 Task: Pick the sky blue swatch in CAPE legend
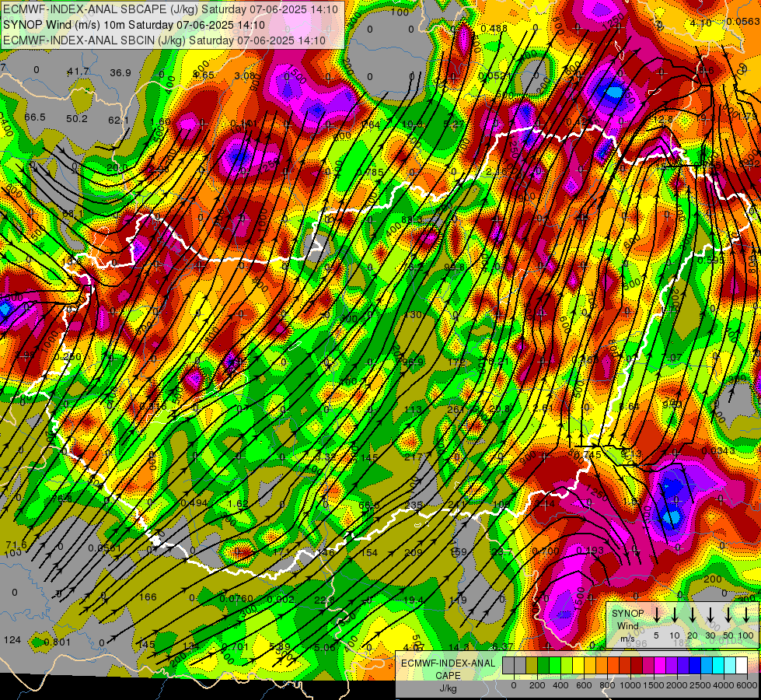coord(707,666)
